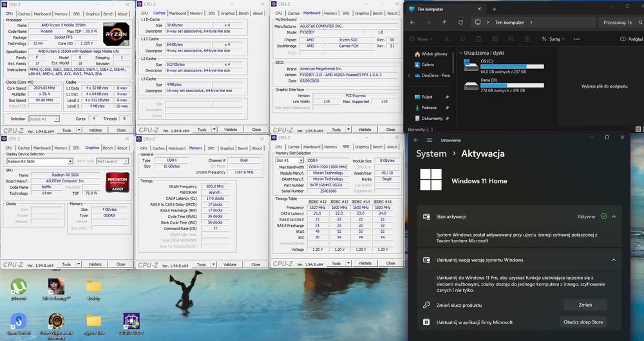
Task: Open a new File Explorer tab with the plus
Action: pos(494,8)
